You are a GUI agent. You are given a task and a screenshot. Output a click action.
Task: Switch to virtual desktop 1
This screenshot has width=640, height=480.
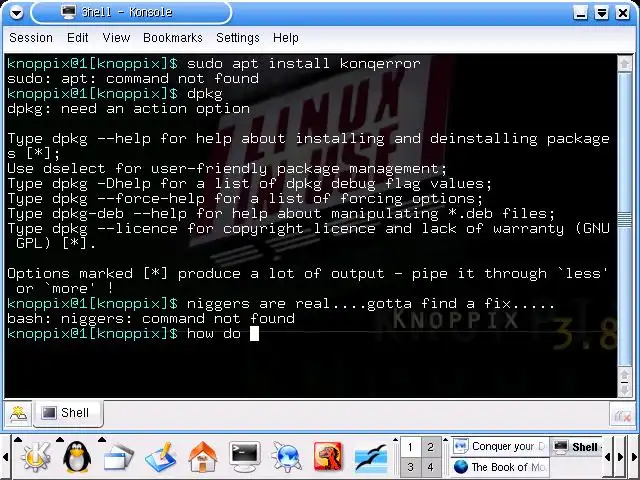pos(411,447)
